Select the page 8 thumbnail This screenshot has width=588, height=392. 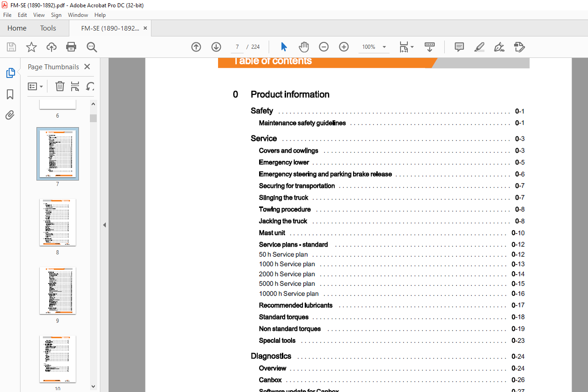57,222
